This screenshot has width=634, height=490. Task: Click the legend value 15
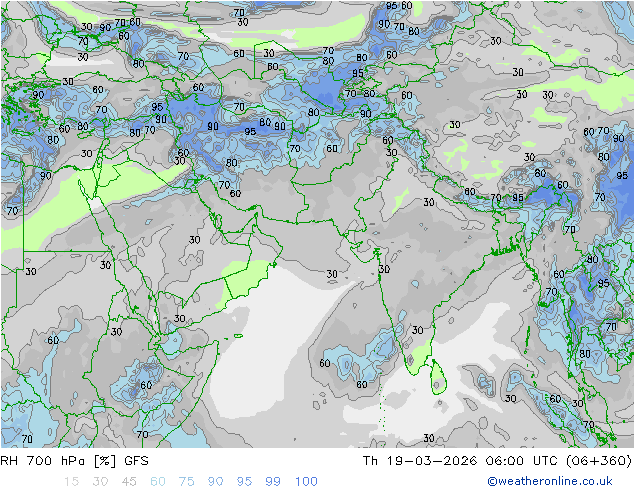click(72, 482)
